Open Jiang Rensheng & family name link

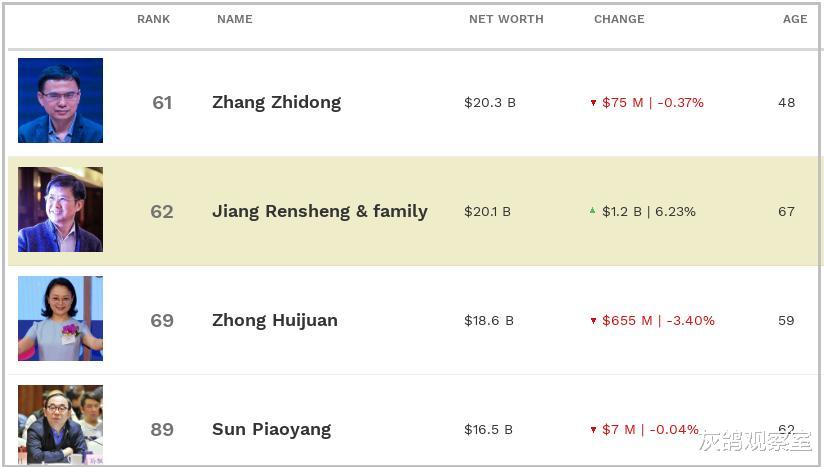tap(319, 211)
